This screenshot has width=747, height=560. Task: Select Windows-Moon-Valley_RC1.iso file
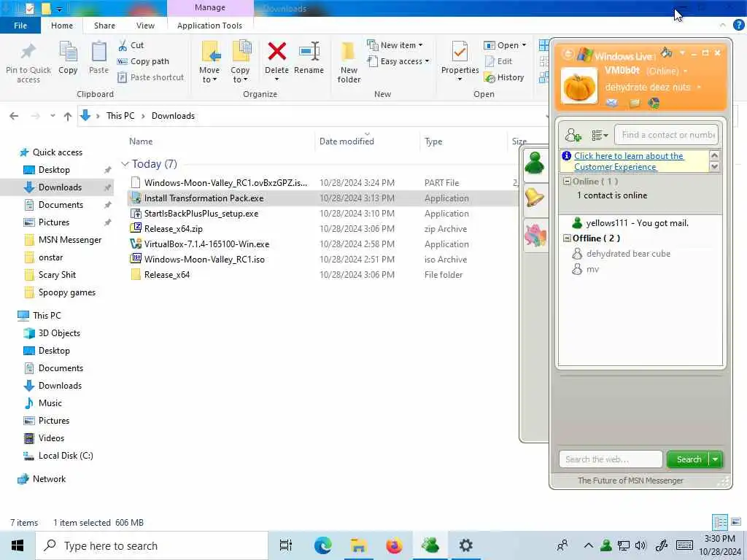point(204,260)
